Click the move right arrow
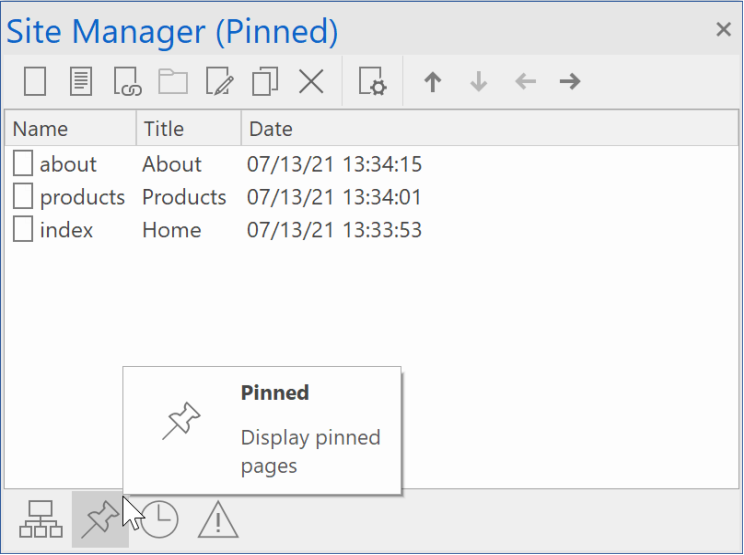 570,82
